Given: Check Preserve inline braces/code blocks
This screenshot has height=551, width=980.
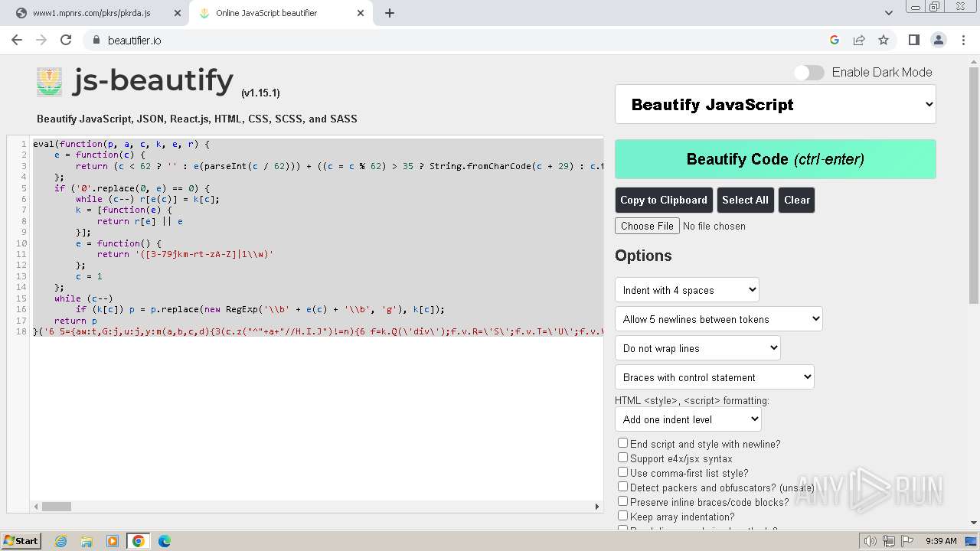Looking at the screenshot, I should (x=623, y=501).
